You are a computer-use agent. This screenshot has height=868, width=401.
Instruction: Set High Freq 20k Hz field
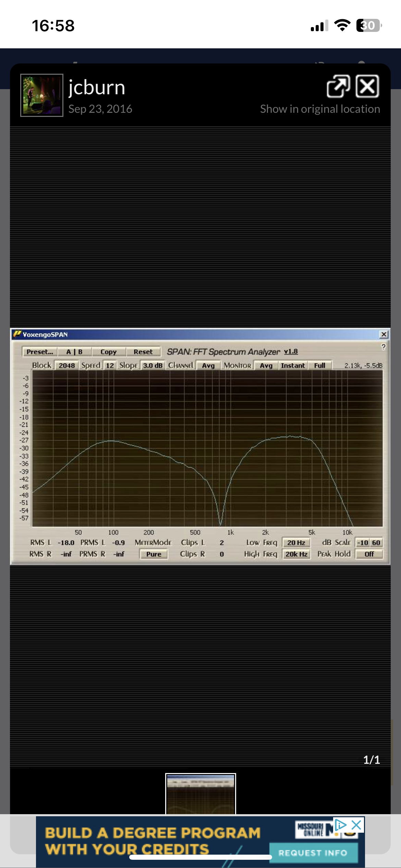pos(296,554)
